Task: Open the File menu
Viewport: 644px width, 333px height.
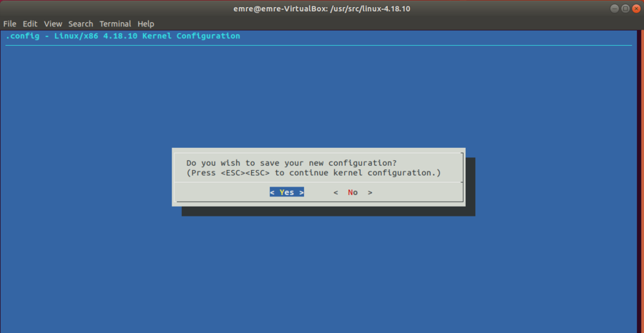Action: pyautogui.click(x=9, y=24)
